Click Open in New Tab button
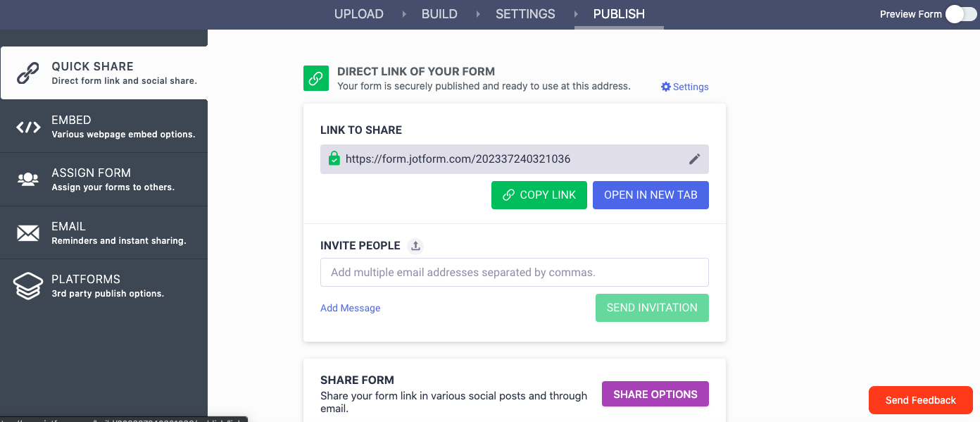This screenshot has height=422, width=980. (x=651, y=195)
